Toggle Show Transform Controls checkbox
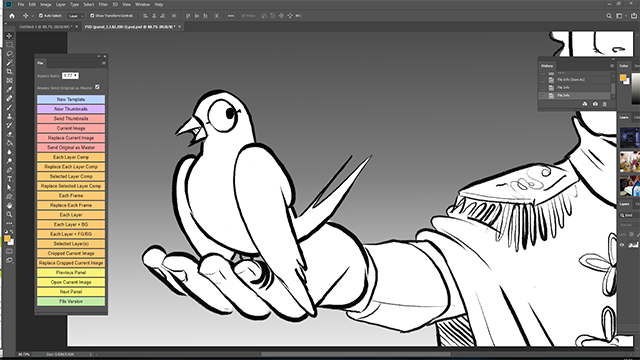Image resolution: width=640 pixels, height=360 pixels. point(92,16)
